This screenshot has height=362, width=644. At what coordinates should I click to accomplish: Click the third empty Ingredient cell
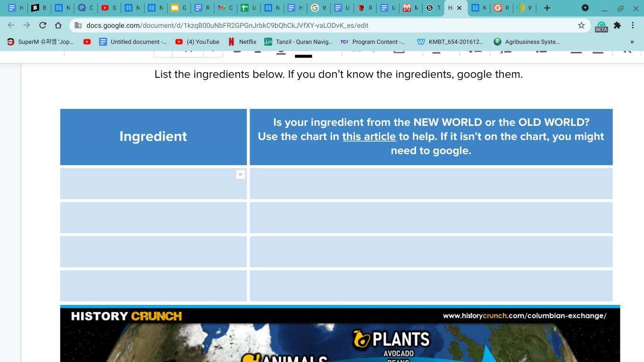(153, 252)
